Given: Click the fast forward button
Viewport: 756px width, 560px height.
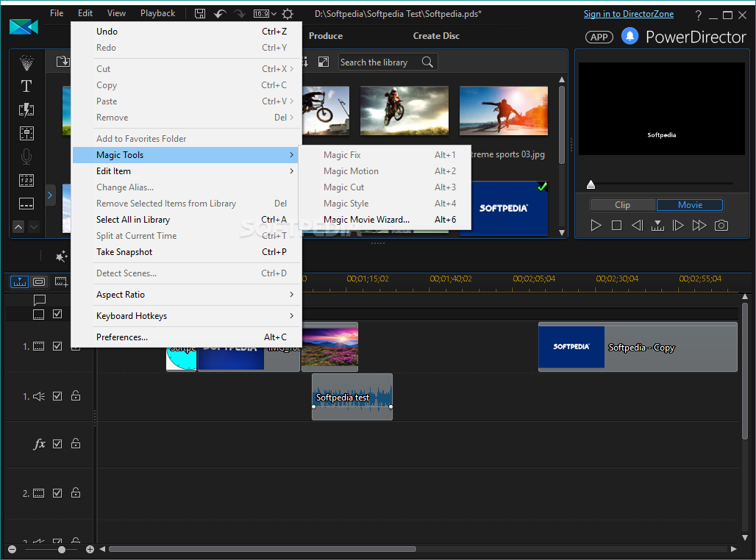Looking at the screenshot, I should (x=699, y=225).
